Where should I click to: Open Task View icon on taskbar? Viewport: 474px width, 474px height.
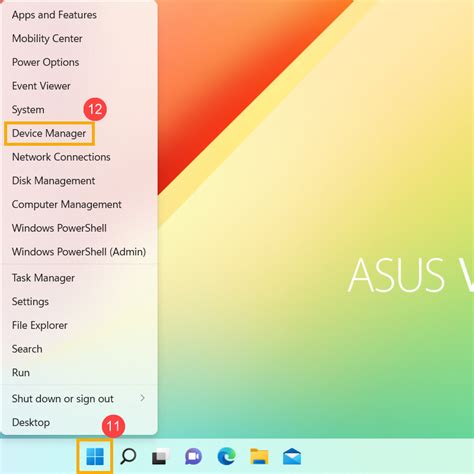(x=160, y=457)
